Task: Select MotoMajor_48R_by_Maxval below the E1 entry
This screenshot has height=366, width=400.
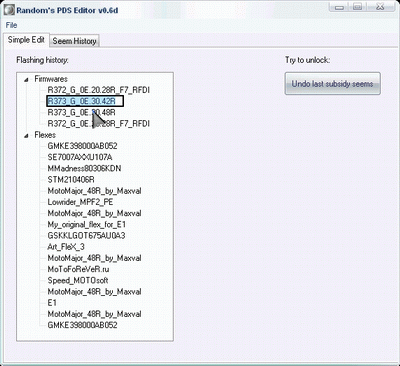Action: [94, 314]
